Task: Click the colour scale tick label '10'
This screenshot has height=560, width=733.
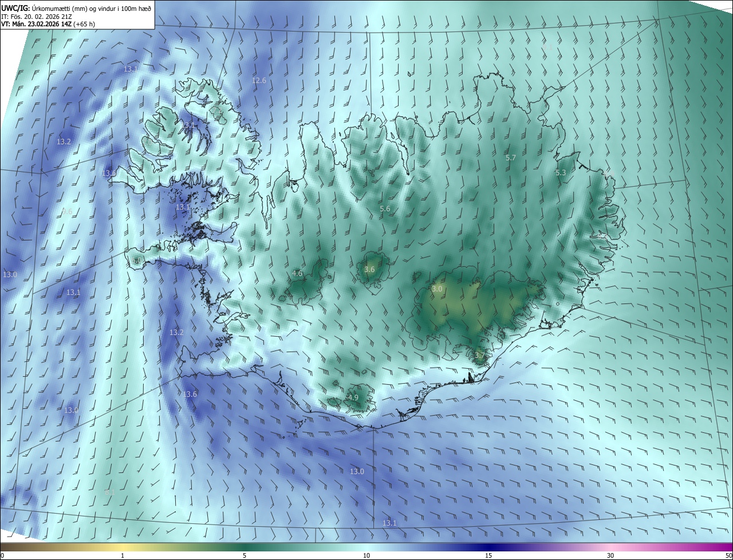Action: 366,555
